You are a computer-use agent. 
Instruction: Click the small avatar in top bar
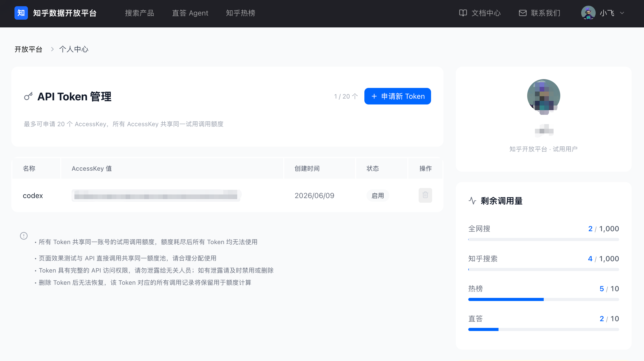[x=588, y=13]
